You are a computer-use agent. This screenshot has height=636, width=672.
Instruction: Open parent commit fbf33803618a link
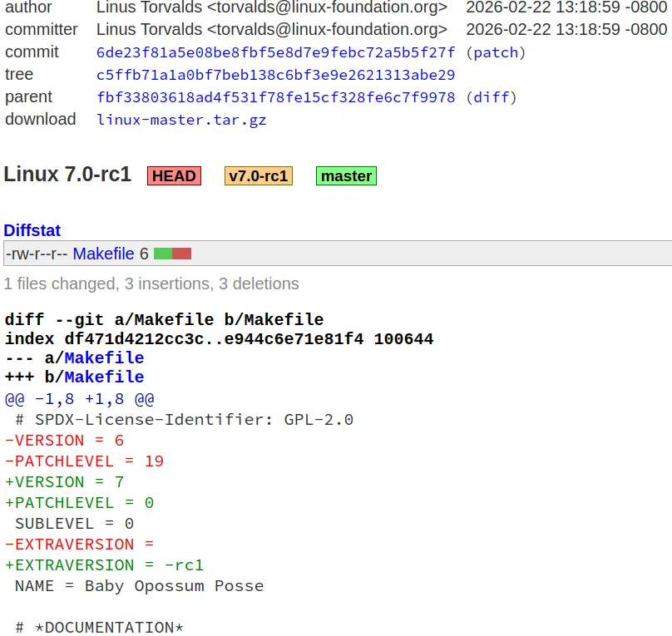pyautogui.click(x=275, y=97)
